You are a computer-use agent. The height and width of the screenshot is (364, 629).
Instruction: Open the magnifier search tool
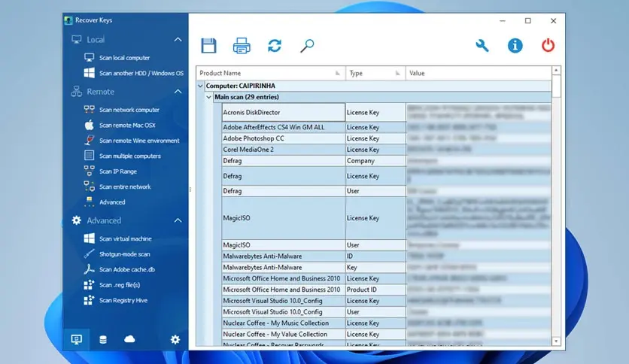coord(307,46)
